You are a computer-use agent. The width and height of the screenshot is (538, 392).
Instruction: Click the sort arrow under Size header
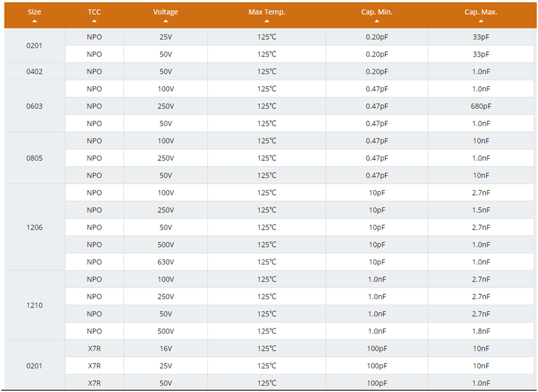(x=34, y=21)
